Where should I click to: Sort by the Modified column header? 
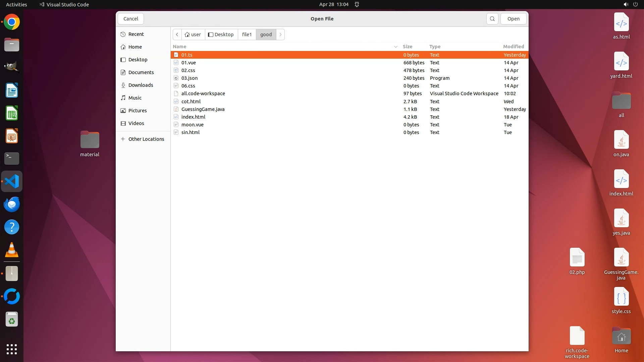point(513,47)
